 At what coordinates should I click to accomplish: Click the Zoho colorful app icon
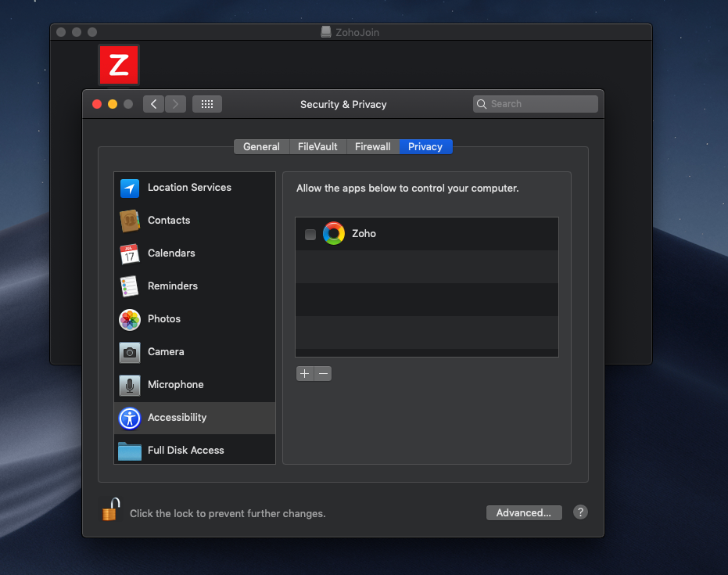click(x=333, y=232)
